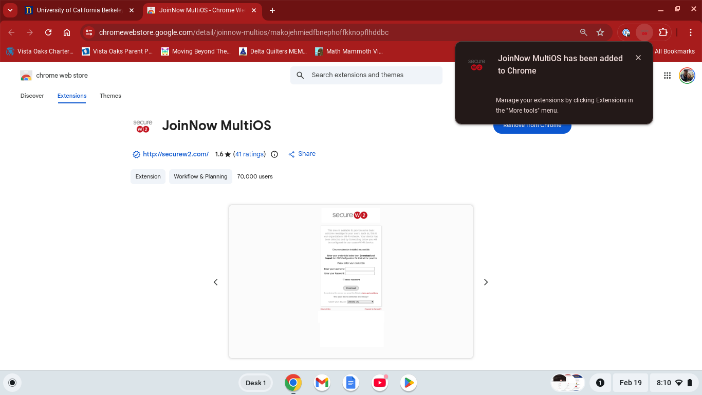Open Math Mammoth V... bookmark
This screenshot has height=395, width=702.
348,52
